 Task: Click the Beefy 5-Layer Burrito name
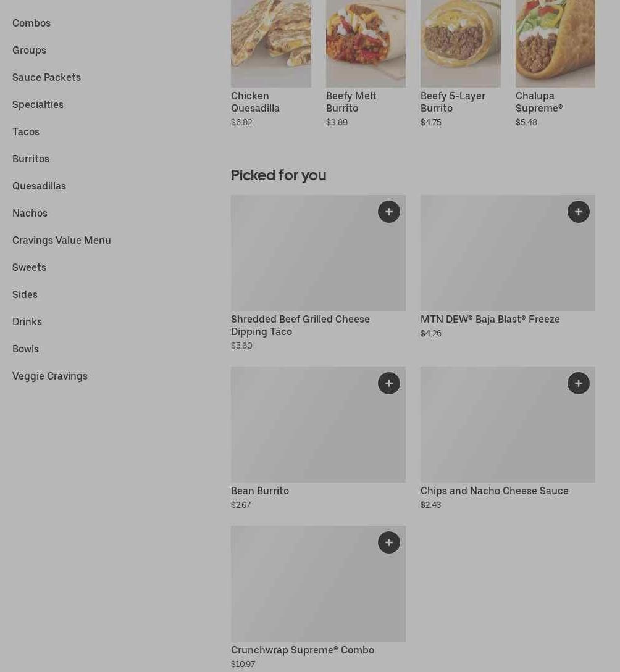point(453,102)
